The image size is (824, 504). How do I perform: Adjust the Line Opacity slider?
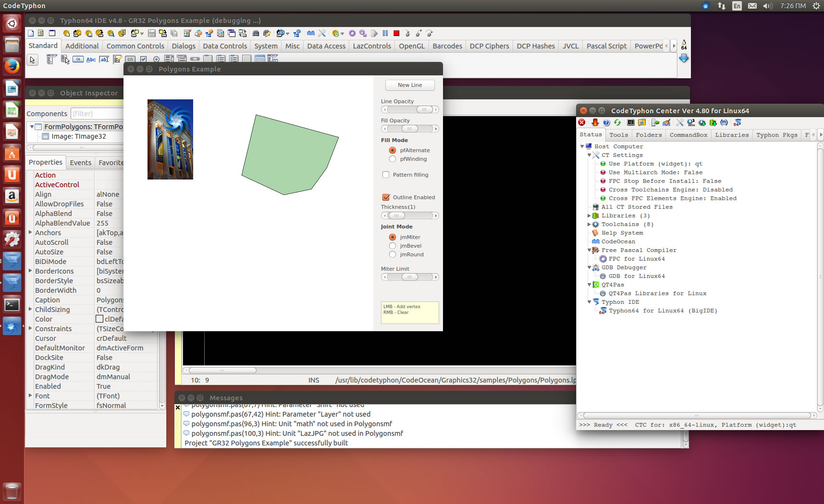point(410,109)
